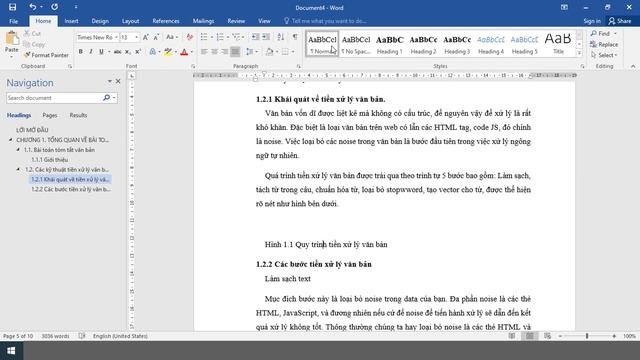Cut the selected text
This screenshot has width=640, height=360.
32,33
